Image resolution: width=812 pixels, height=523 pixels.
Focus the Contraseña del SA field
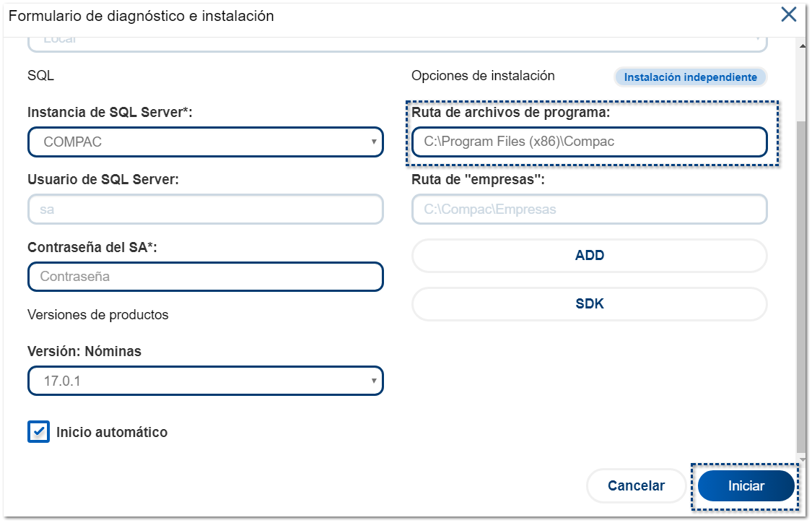tap(205, 277)
